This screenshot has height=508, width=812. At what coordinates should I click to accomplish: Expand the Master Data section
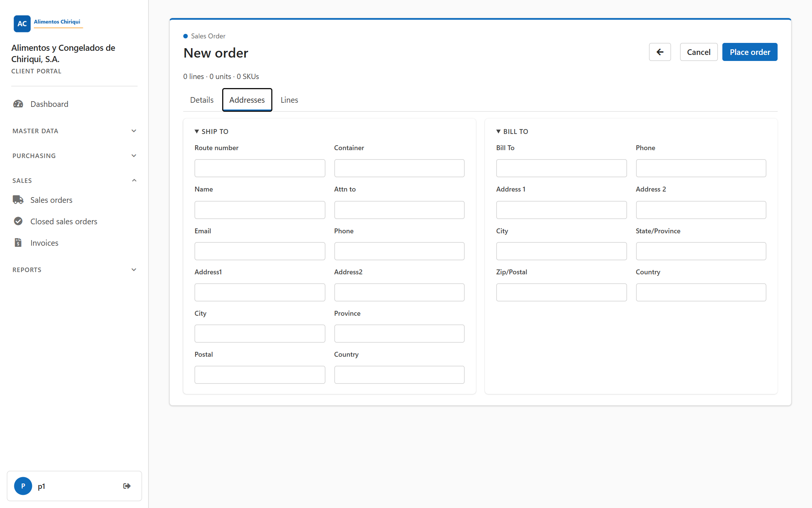pyautogui.click(x=74, y=131)
